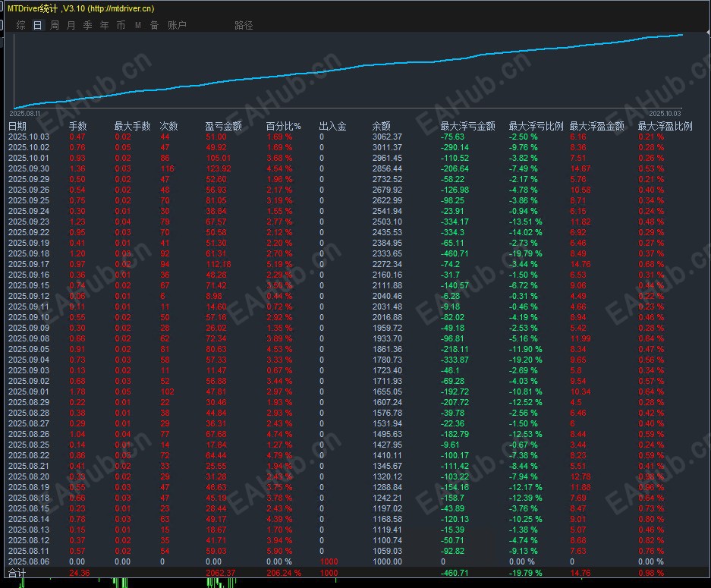Click the 最大浮亏比例 column header
This screenshot has height=588, width=711.
tap(536, 126)
